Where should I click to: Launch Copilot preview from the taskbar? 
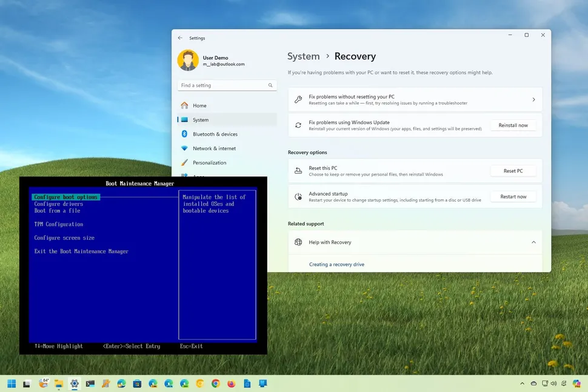tap(576, 384)
